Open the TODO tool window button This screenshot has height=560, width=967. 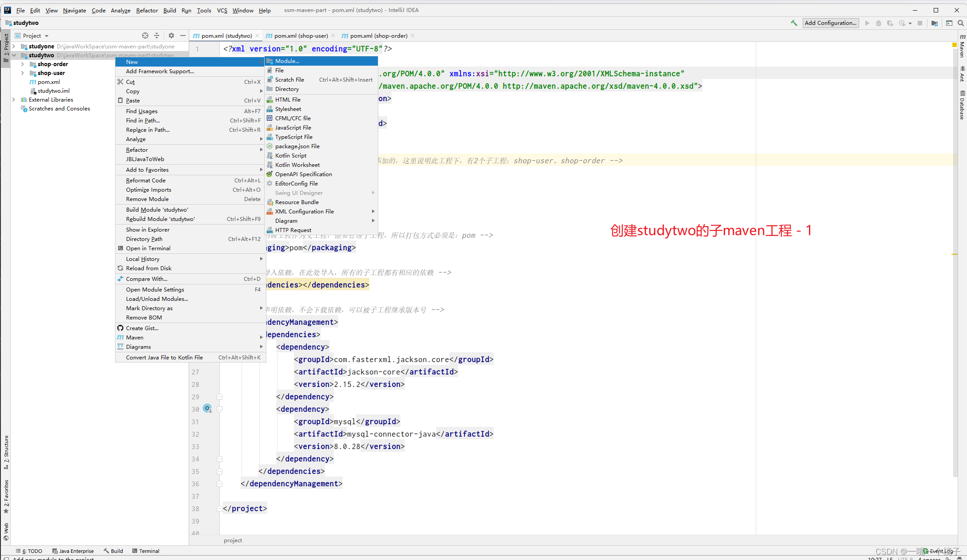29,551
